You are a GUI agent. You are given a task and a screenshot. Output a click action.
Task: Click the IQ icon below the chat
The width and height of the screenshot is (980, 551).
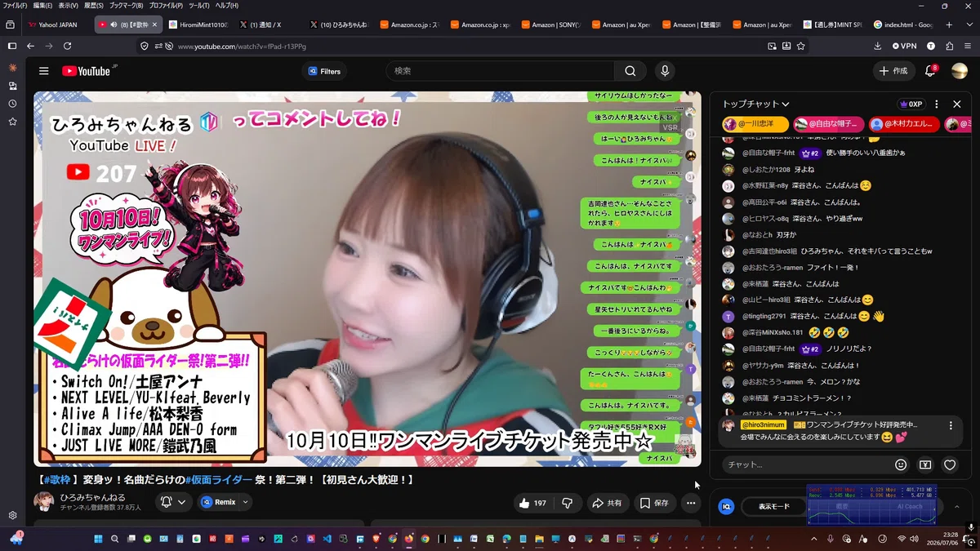point(726,506)
